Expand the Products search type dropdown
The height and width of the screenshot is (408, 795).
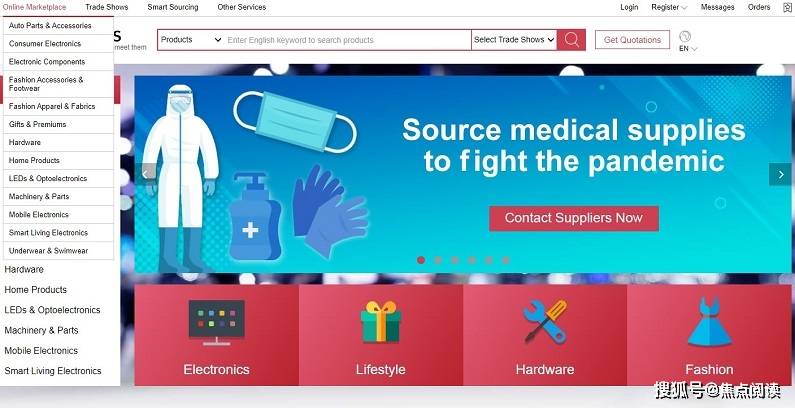coord(191,40)
